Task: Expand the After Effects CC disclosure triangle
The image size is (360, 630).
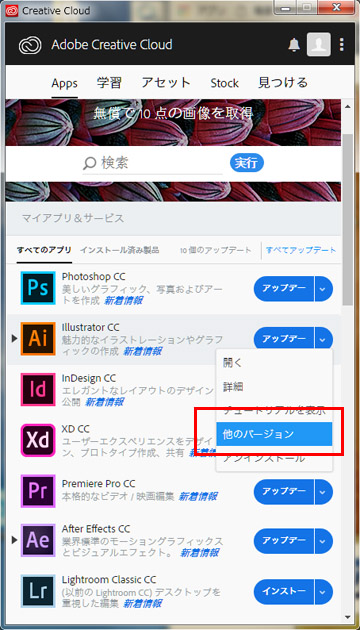Action: [14, 540]
